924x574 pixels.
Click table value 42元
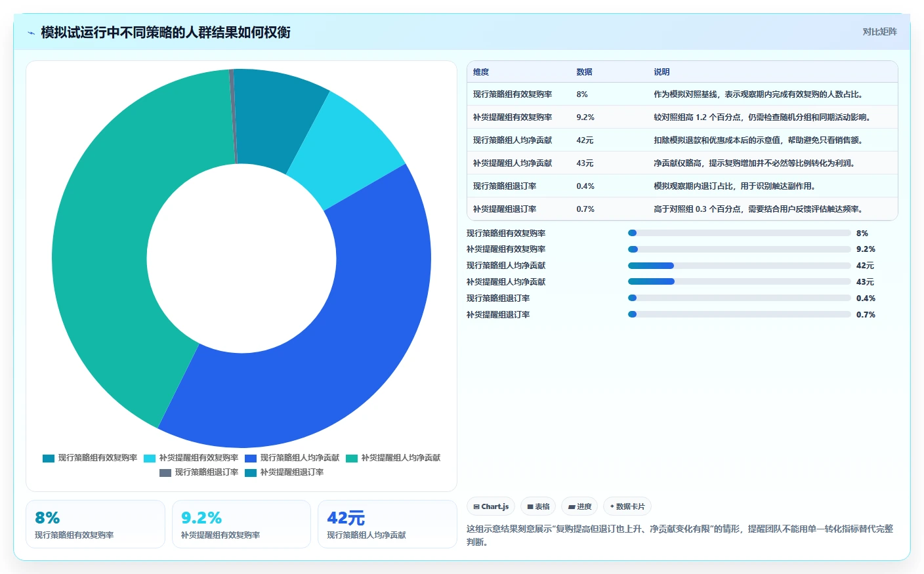point(585,140)
